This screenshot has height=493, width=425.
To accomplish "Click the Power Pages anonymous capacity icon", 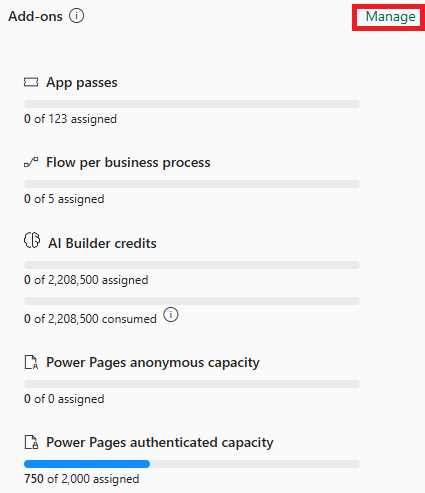I will pyautogui.click(x=31, y=362).
